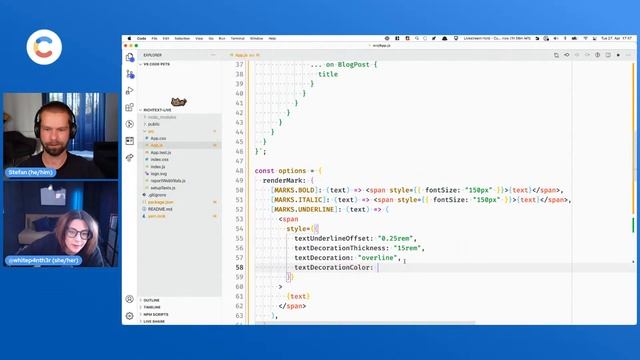
Task: Click the unsaved changes dot in editor toolbar
Action: coord(618,55)
